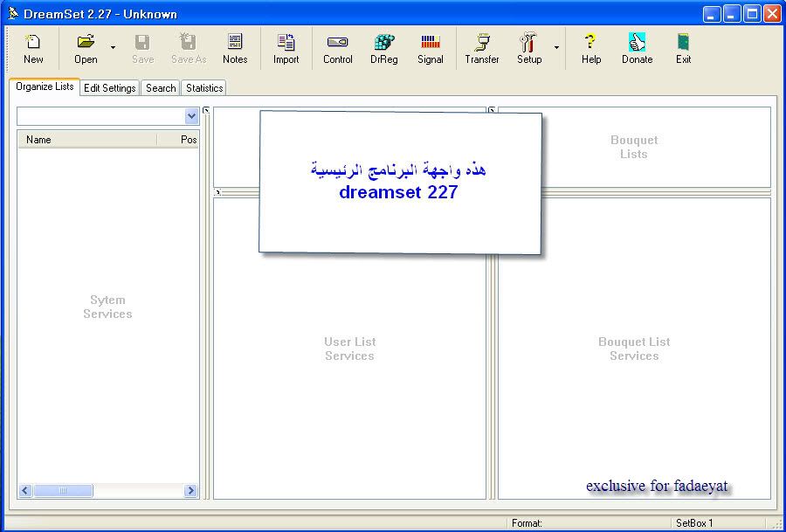786x532 pixels.
Task: Start Transfer to the receiver
Action: click(x=482, y=49)
